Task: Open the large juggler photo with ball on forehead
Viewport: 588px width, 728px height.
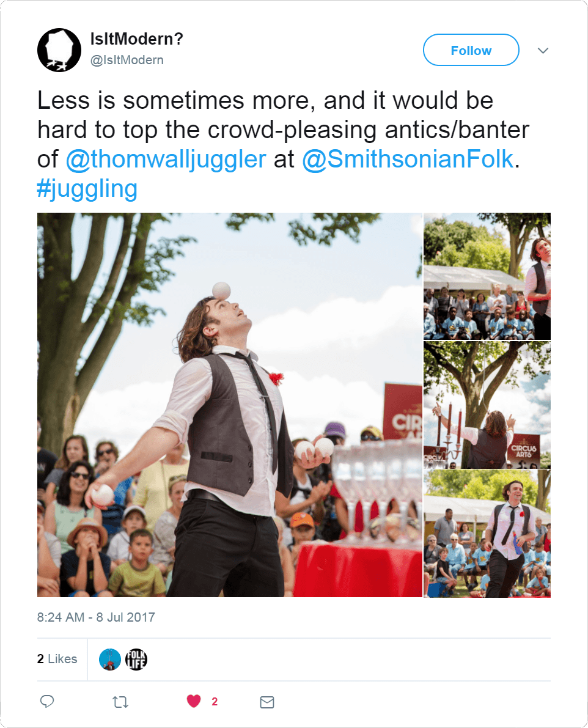Action: pos(229,405)
